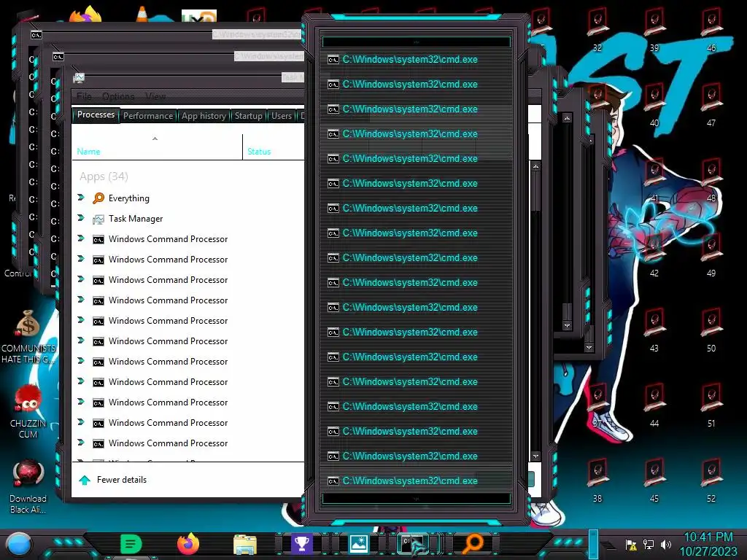Click the Fewer details label
The width and height of the screenshot is (747, 560).
[x=122, y=480]
